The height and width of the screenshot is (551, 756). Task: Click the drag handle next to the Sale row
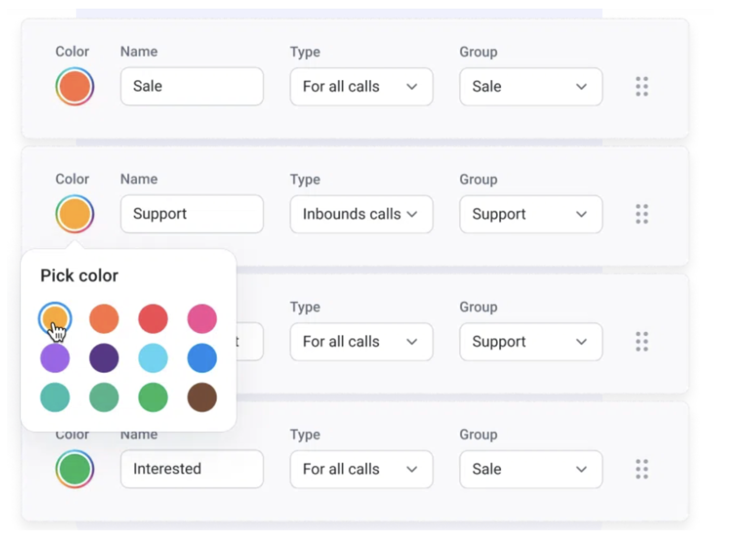coord(641,86)
